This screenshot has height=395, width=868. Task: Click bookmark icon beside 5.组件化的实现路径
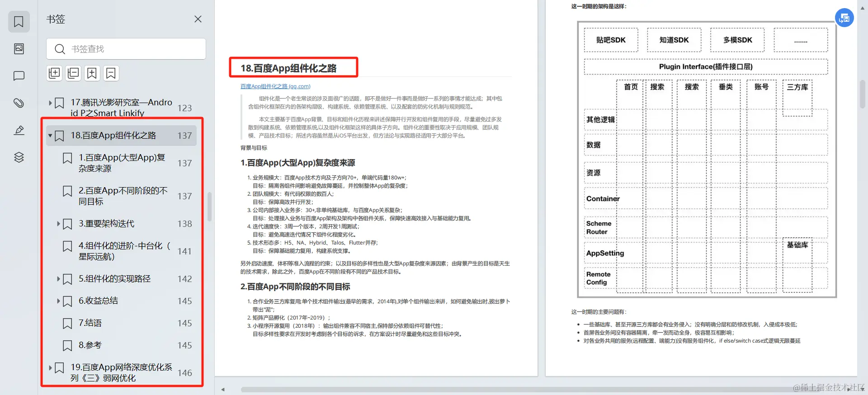(67, 279)
